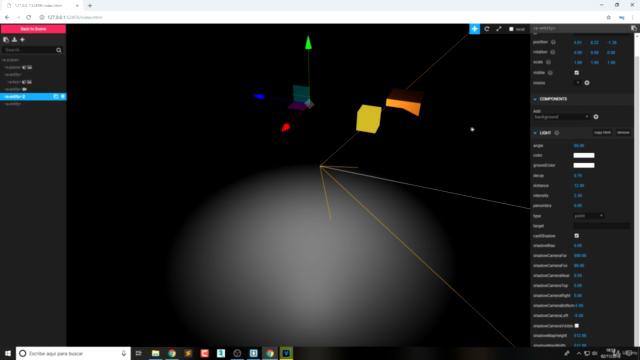Open the Add component dropdown
Screen dimensions: 640x360
561,117
